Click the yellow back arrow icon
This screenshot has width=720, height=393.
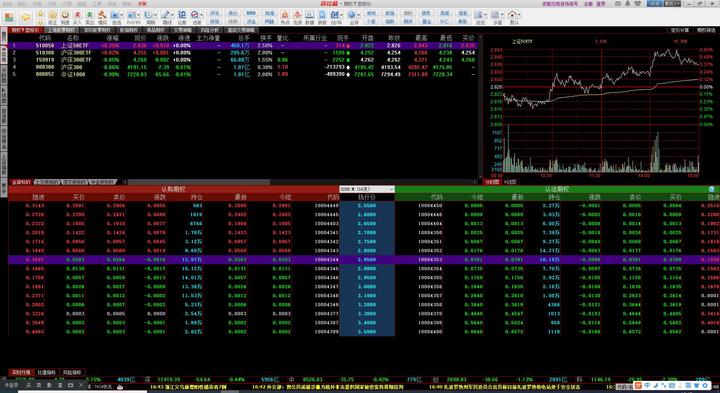(x=26, y=17)
